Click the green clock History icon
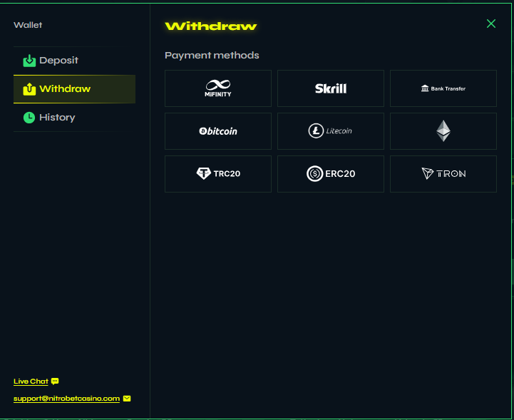The width and height of the screenshot is (514, 420). pyautogui.click(x=29, y=118)
